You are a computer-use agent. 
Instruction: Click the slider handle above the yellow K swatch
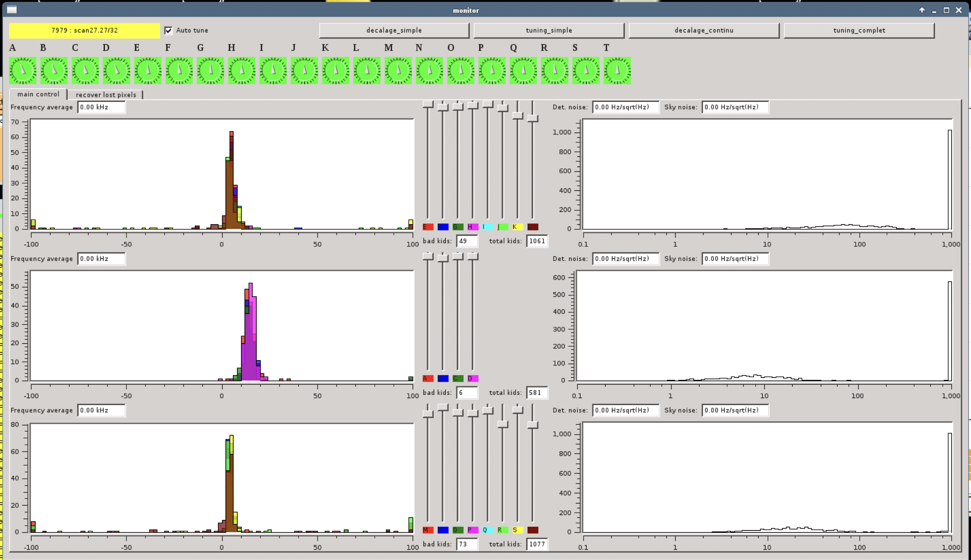[x=517, y=116]
